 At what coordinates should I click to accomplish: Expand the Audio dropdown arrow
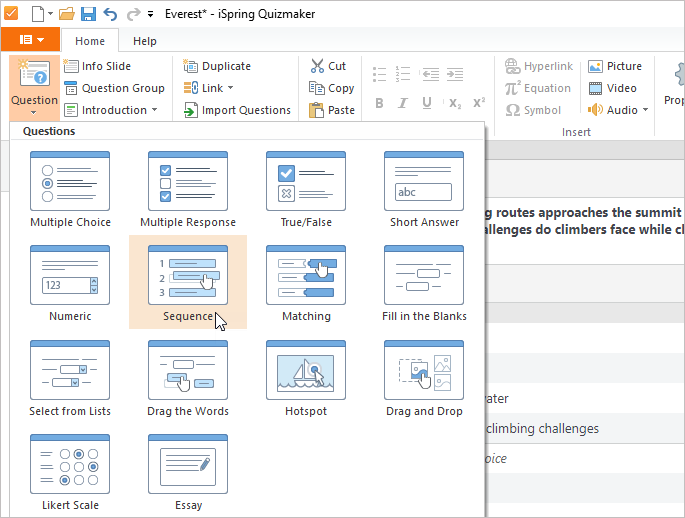[645, 110]
